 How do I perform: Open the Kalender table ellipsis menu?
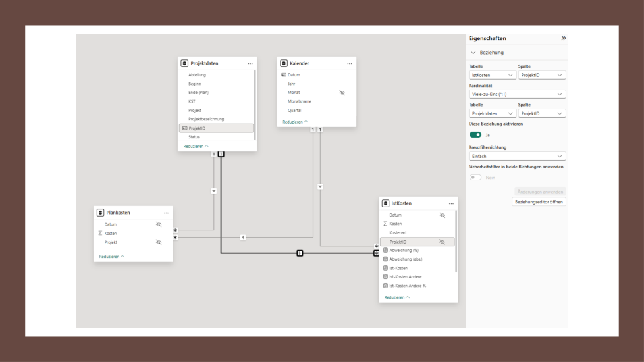[349, 63]
